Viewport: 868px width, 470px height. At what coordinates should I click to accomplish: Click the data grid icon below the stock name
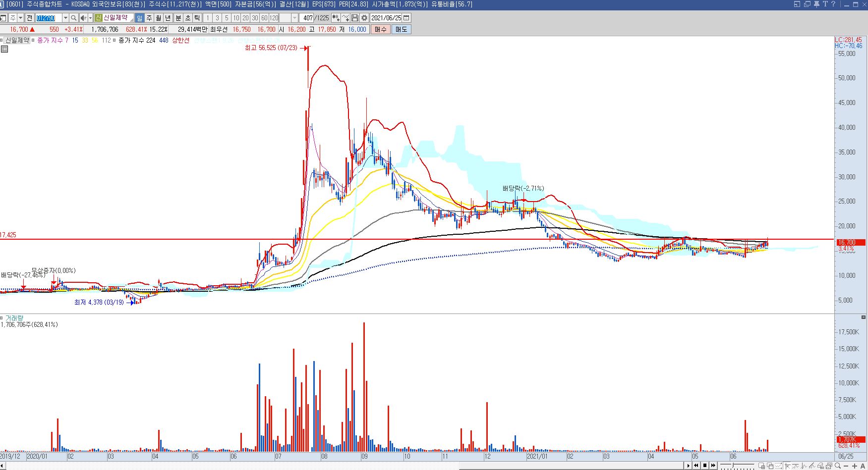tap(4, 49)
